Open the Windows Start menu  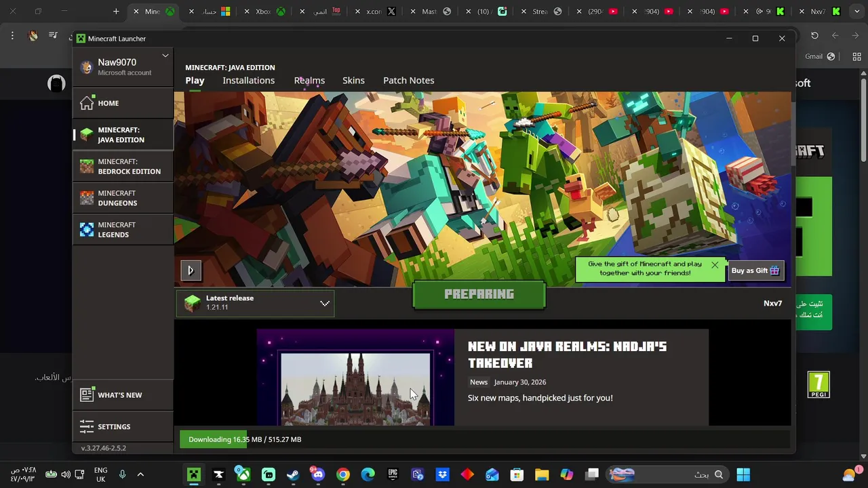743,474
